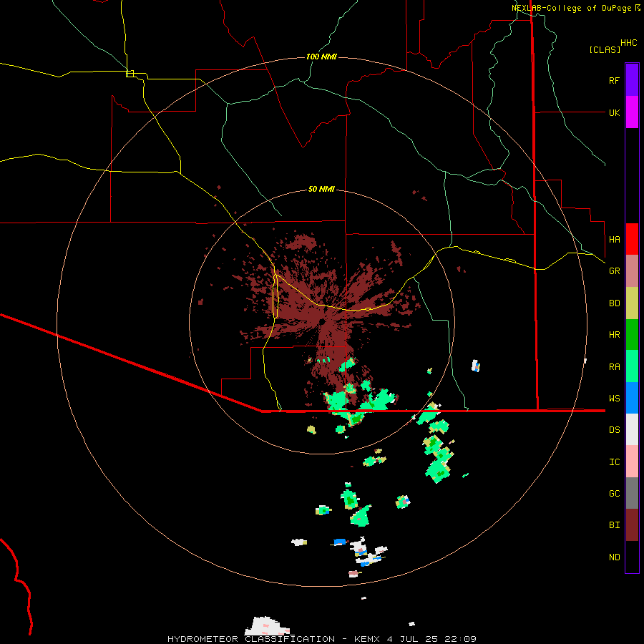Click the GR legend label
644x644 pixels.
click(615, 271)
